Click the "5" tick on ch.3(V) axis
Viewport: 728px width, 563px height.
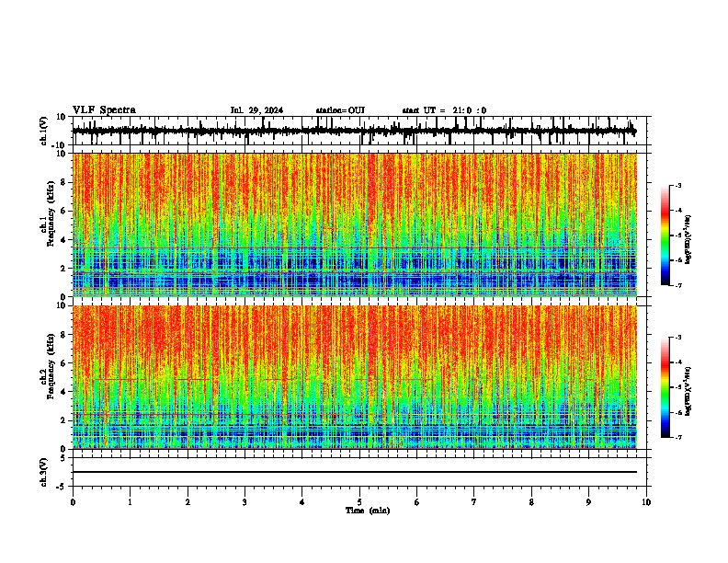64,457
